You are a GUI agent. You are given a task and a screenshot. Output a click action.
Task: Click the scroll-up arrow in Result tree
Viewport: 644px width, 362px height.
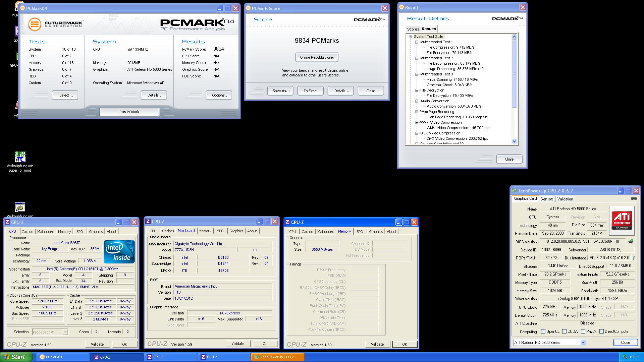515,37
